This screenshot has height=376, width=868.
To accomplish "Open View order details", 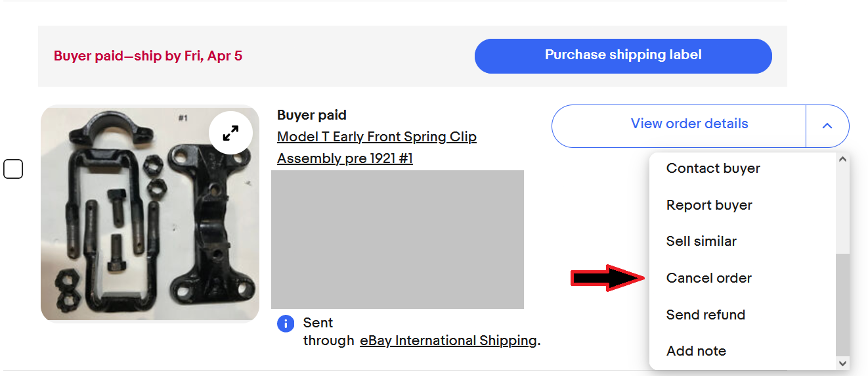I will [x=689, y=124].
